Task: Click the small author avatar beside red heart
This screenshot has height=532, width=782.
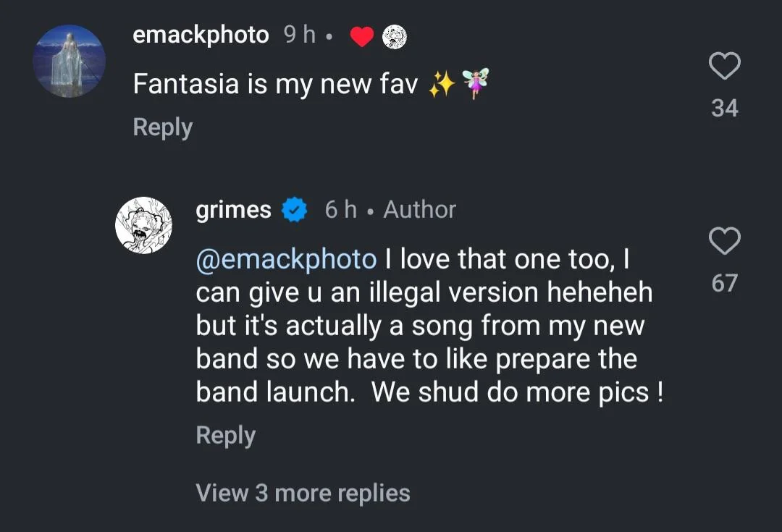Action: pyautogui.click(x=394, y=36)
